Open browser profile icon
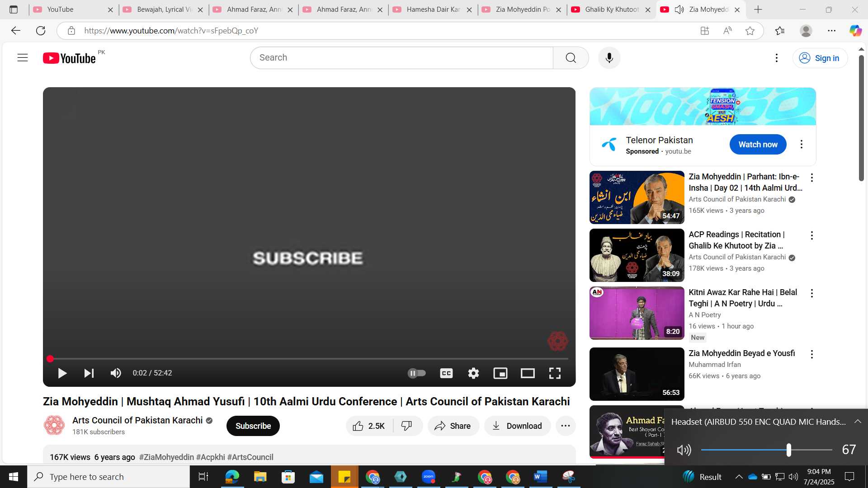 pyautogui.click(x=806, y=31)
